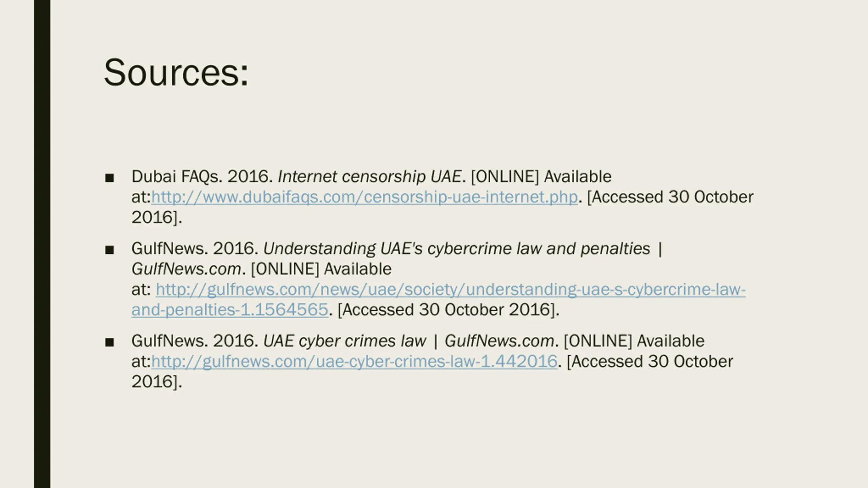Click the third square bullet marker
The width and height of the screenshot is (868, 488).
[109, 342]
